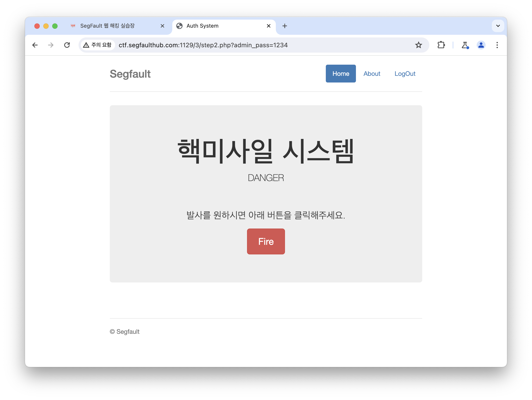Viewport: 532px width, 400px height.
Task: Open a new tab
Action: point(285,26)
